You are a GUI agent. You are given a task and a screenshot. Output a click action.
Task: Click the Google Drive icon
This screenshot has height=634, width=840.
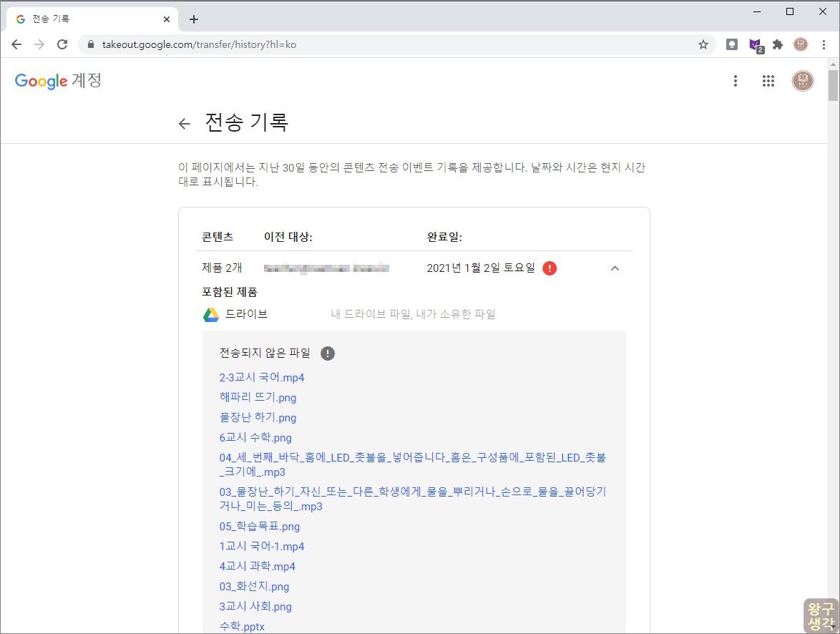point(211,315)
